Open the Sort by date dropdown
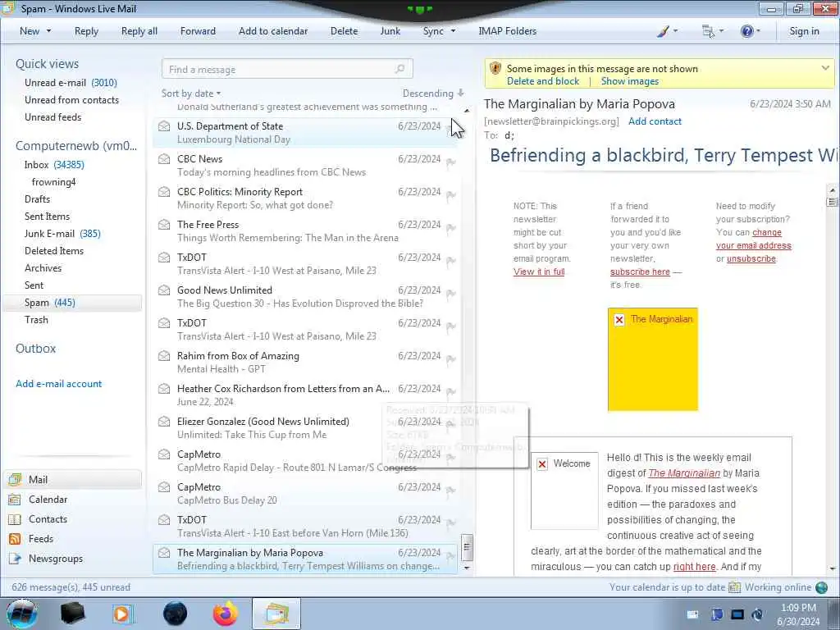 point(191,94)
